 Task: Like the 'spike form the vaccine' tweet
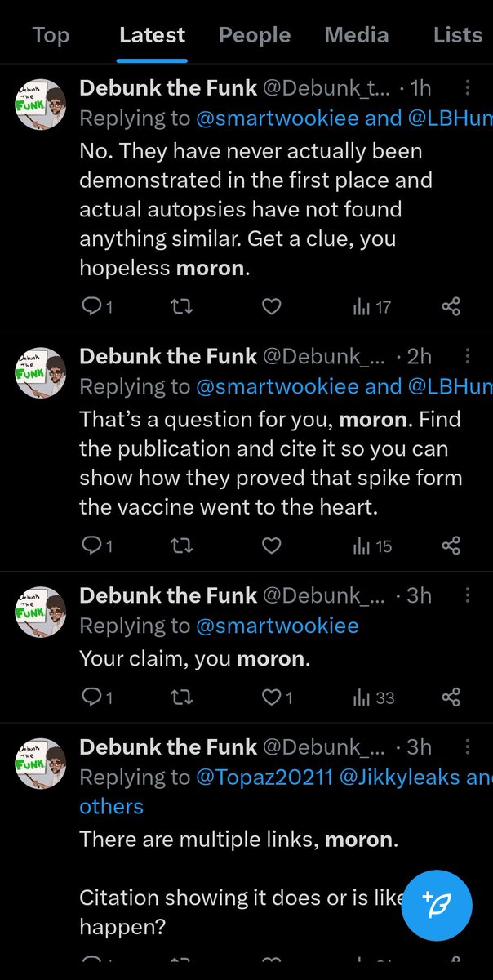(x=271, y=546)
